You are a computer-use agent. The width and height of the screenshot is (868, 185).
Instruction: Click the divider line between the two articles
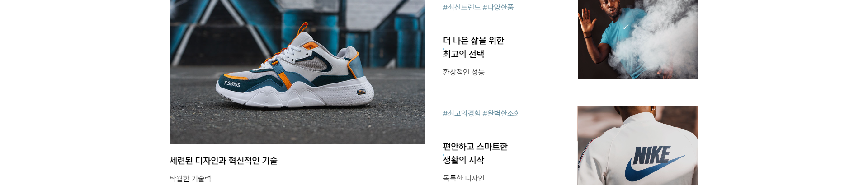571,92
